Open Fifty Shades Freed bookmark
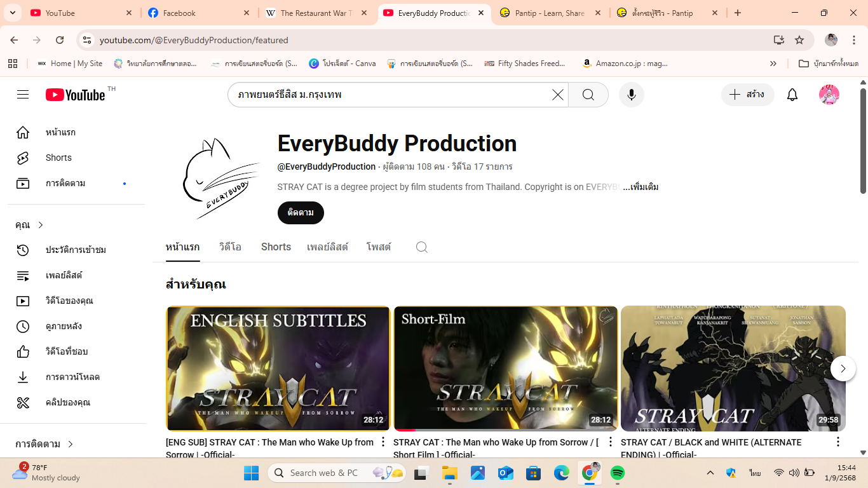The height and width of the screenshot is (488, 868). [x=525, y=64]
